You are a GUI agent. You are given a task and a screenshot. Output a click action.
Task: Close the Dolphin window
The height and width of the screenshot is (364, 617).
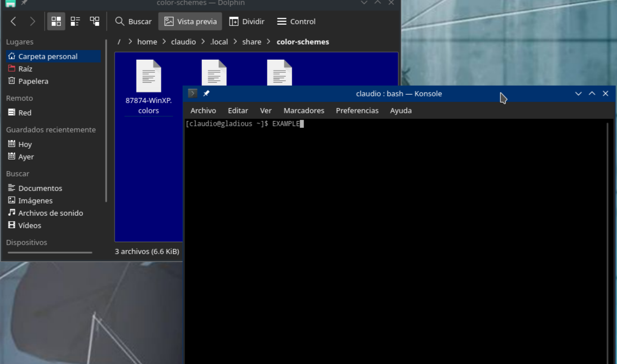[x=391, y=3]
